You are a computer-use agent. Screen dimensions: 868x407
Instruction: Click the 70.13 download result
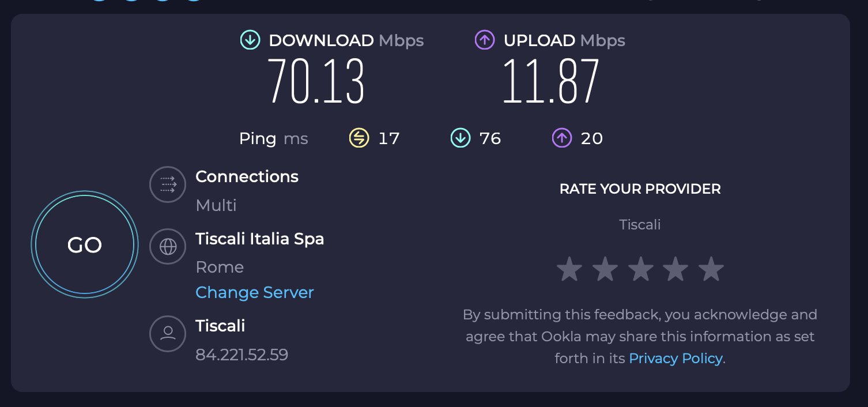pyautogui.click(x=316, y=81)
